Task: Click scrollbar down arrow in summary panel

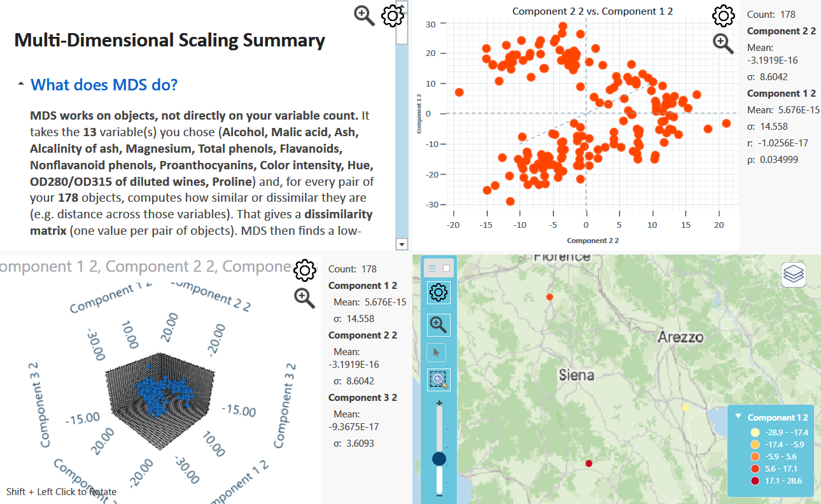Action: [x=402, y=244]
